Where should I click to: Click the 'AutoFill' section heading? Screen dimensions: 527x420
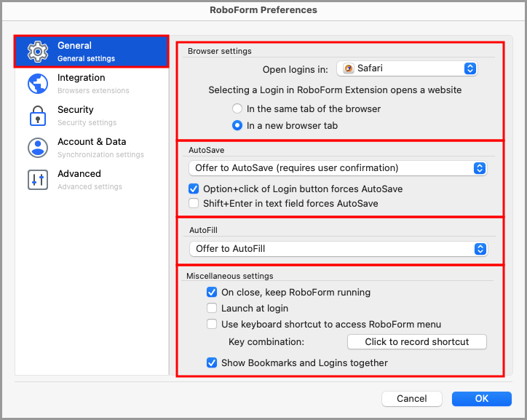tap(203, 230)
